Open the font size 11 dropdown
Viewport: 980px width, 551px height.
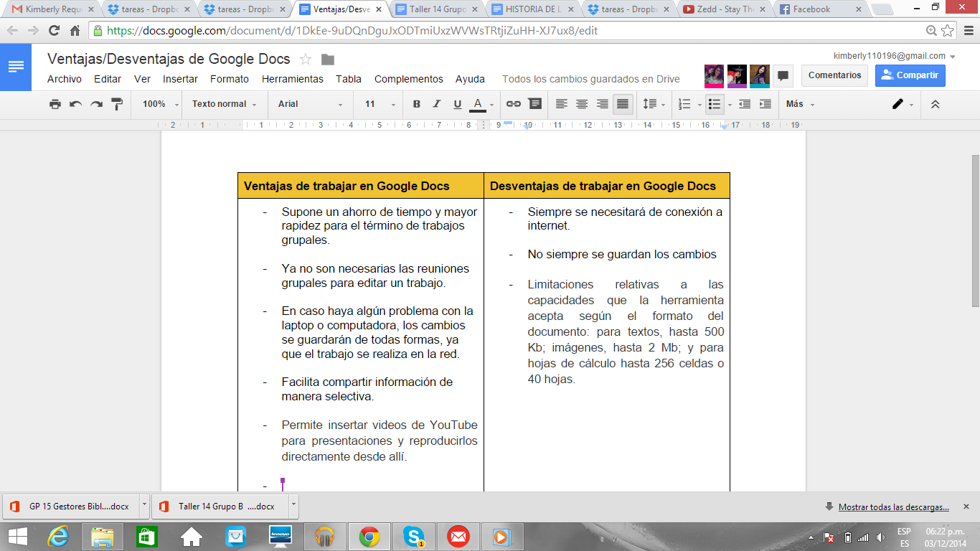tap(380, 104)
